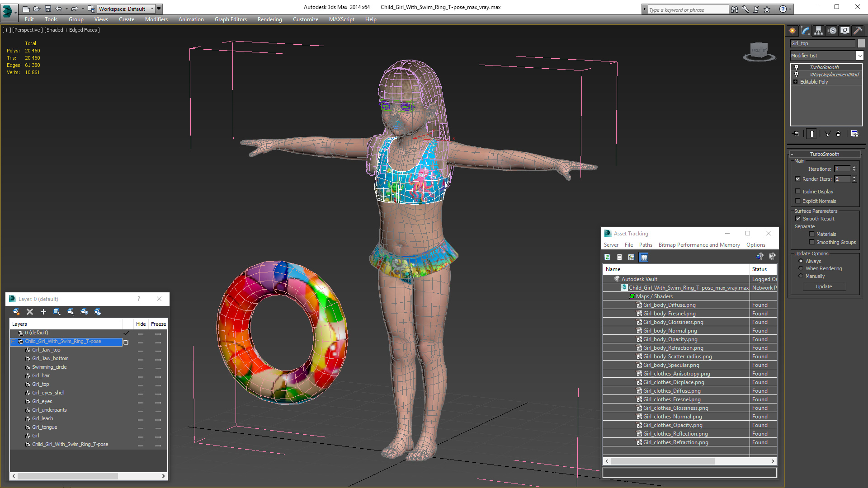Toggle Render Iters checkbox
The width and height of the screenshot is (868, 488).
[798, 179]
